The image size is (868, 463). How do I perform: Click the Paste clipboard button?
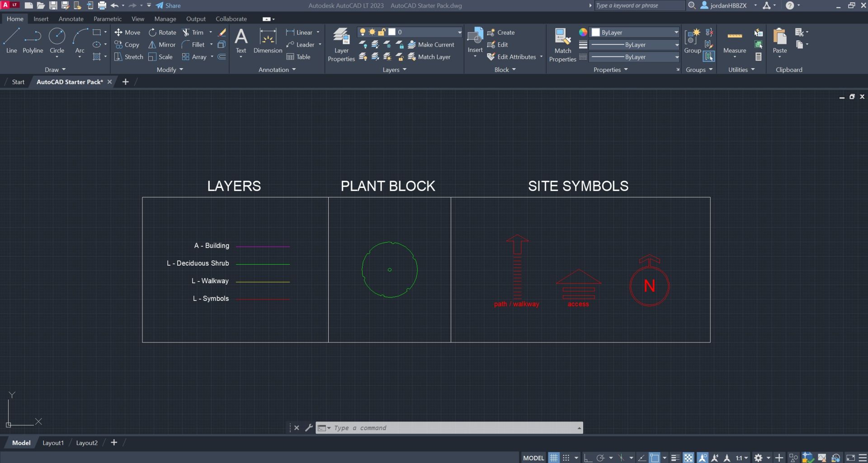[x=780, y=41]
